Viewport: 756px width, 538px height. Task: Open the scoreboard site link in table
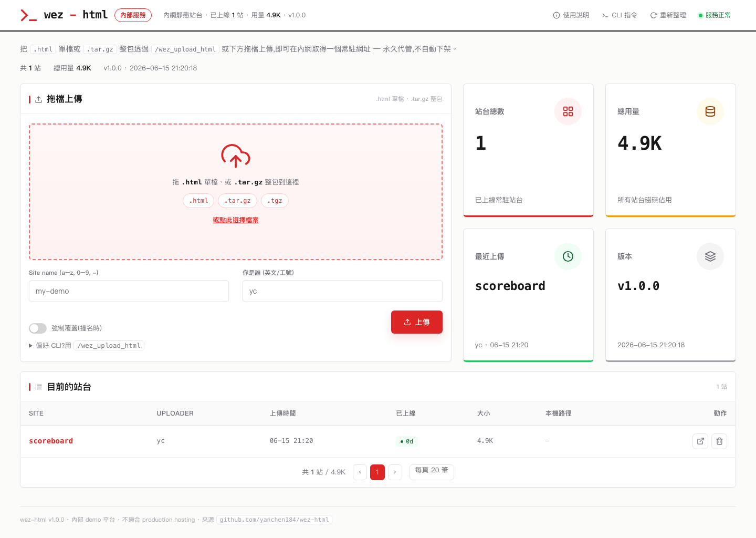[51, 441]
